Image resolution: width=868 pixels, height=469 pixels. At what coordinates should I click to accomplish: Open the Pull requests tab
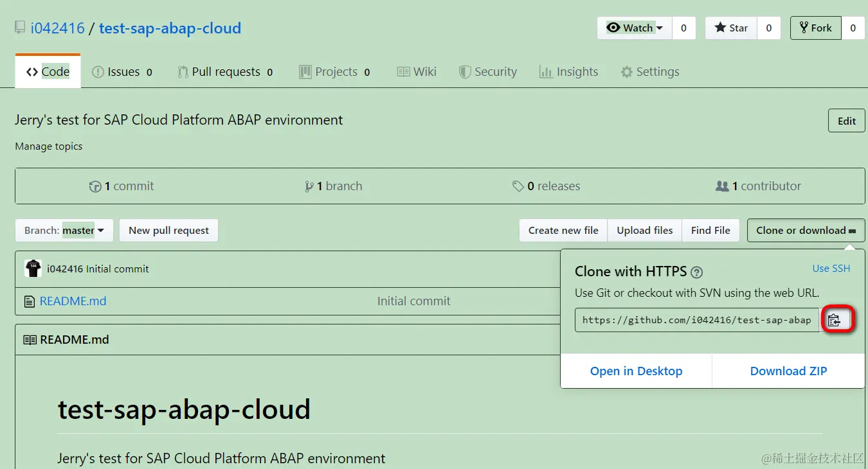225,72
